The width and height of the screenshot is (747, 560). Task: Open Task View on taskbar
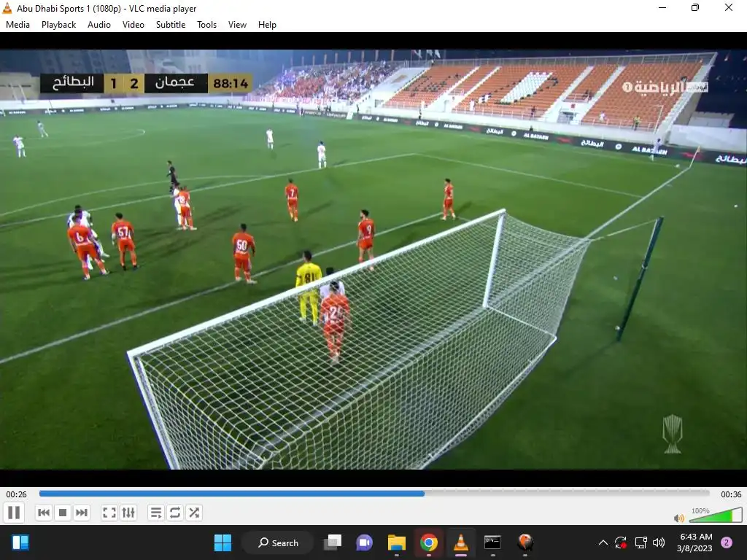click(x=333, y=542)
